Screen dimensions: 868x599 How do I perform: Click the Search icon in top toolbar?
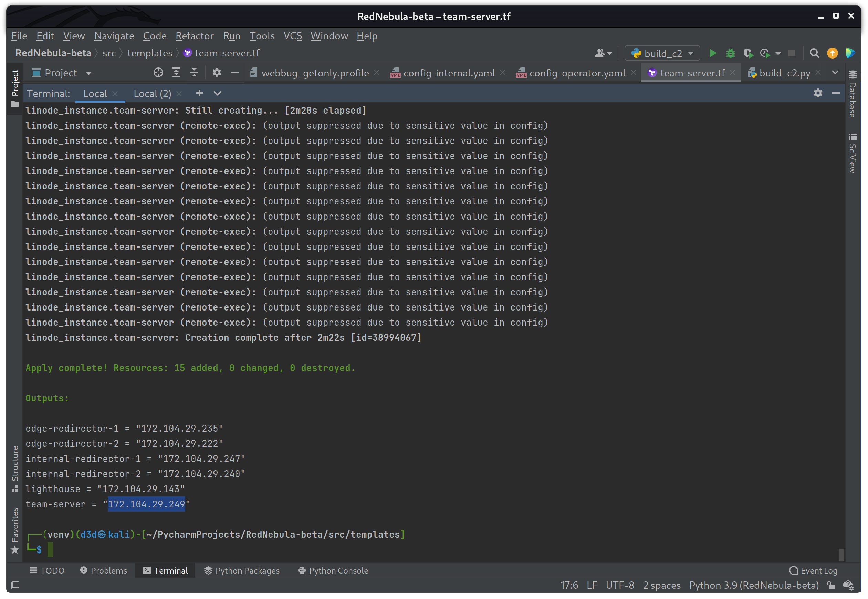[813, 53]
